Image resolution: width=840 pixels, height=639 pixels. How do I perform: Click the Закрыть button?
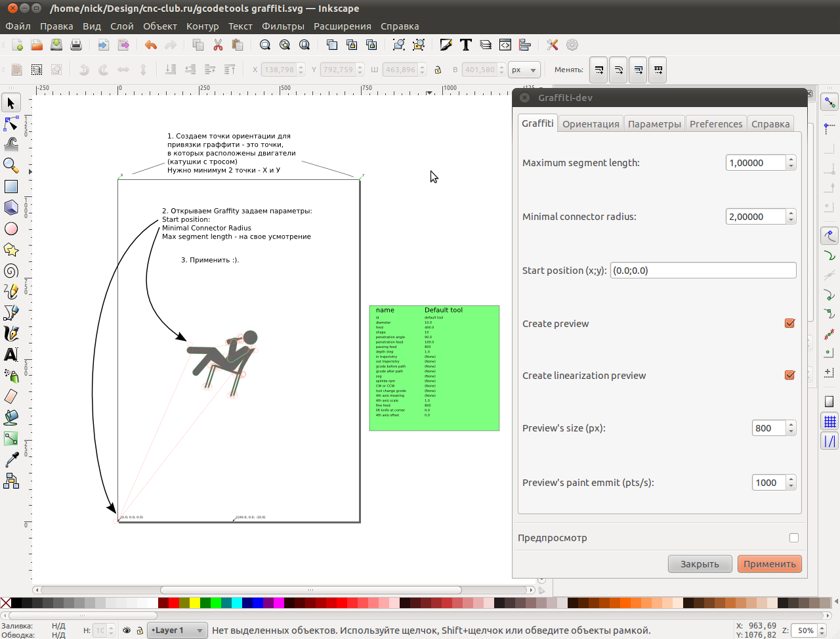(x=700, y=563)
